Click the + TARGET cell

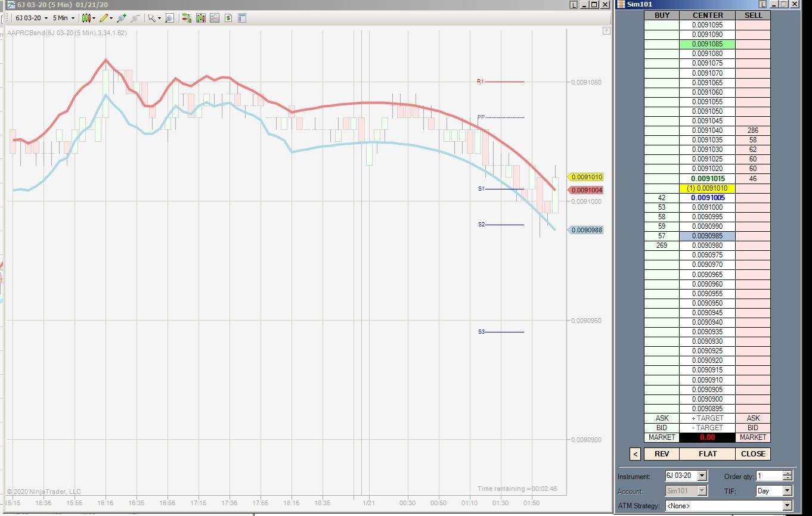click(x=708, y=418)
